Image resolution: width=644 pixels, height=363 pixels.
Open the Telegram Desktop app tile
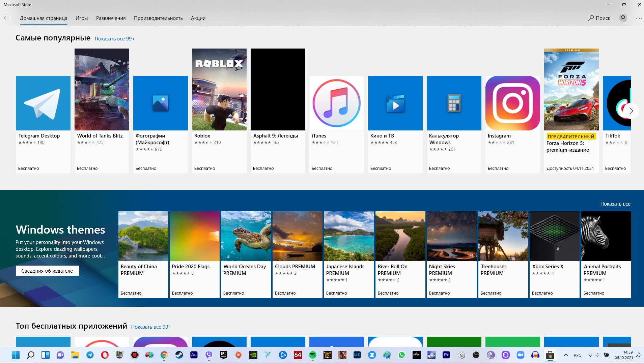pyautogui.click(x=43, y=103)
